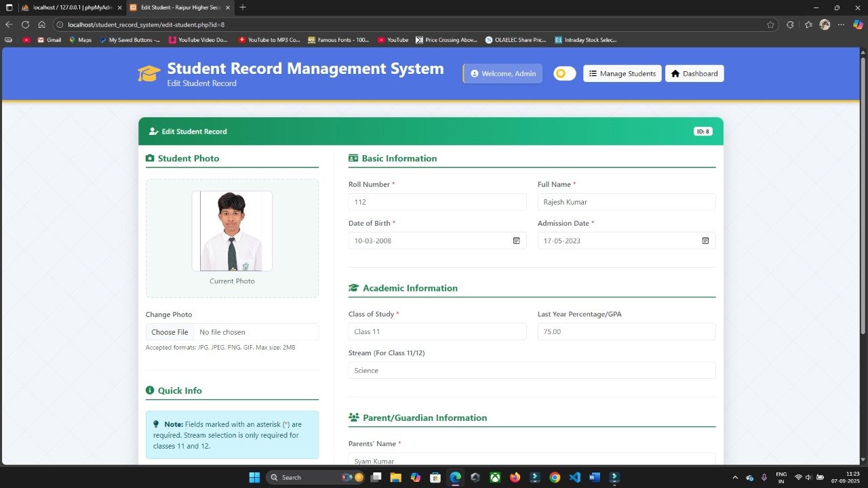Open calendar picker for Admission Date
Screen dimensions: 868x488
tap(705, 241)
